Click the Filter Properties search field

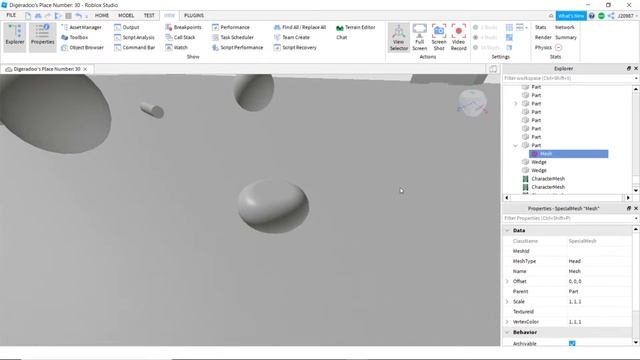[x=568, y=218]
